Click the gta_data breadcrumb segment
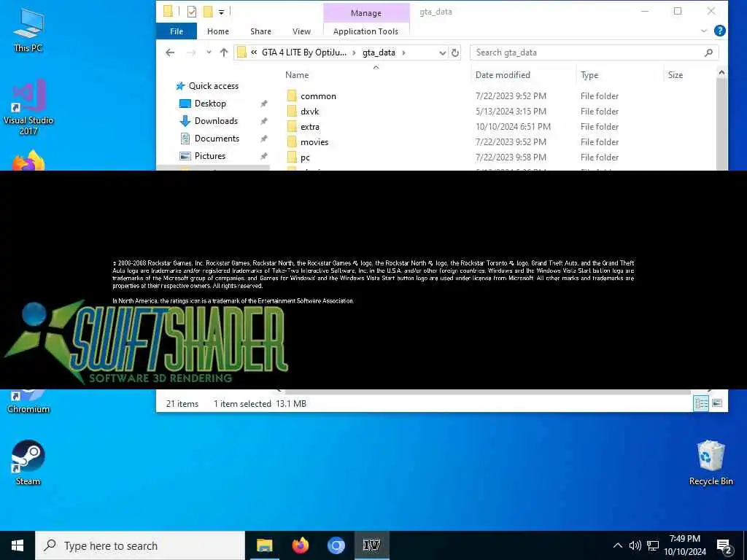 (379, 52)
